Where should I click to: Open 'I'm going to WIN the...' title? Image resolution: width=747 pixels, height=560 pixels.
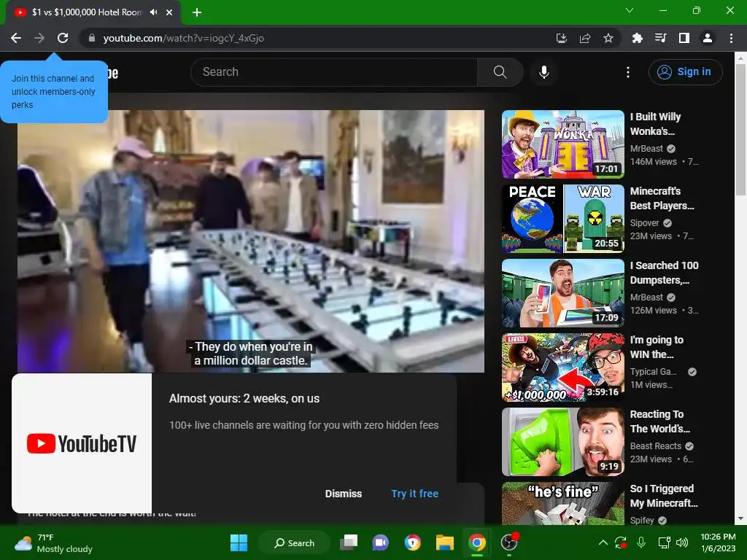657,346
